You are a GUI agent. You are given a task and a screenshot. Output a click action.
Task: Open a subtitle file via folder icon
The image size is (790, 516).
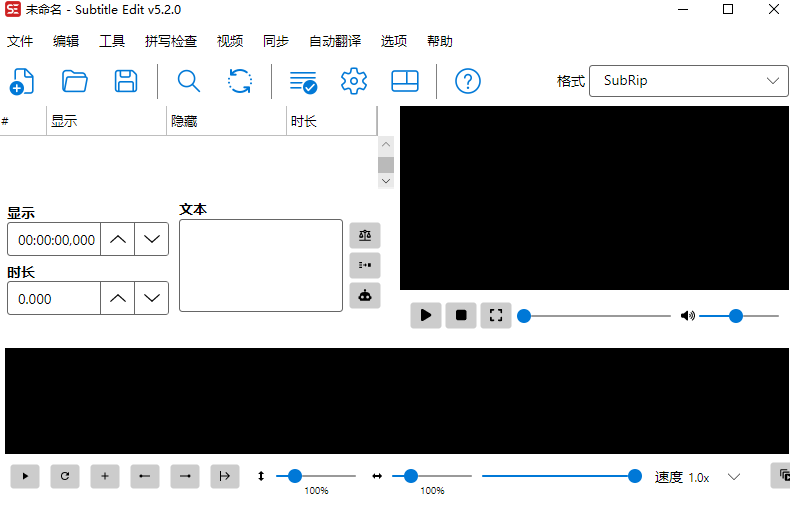click(75, 81)
